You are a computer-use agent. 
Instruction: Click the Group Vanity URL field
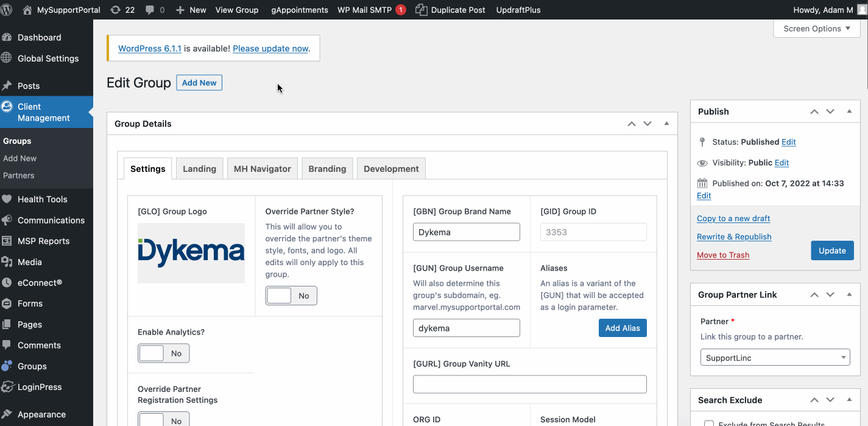coord(530,385)
